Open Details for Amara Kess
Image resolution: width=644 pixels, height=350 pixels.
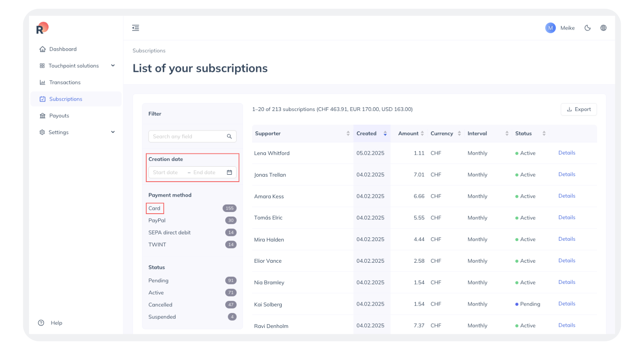[x=567, y=196]
